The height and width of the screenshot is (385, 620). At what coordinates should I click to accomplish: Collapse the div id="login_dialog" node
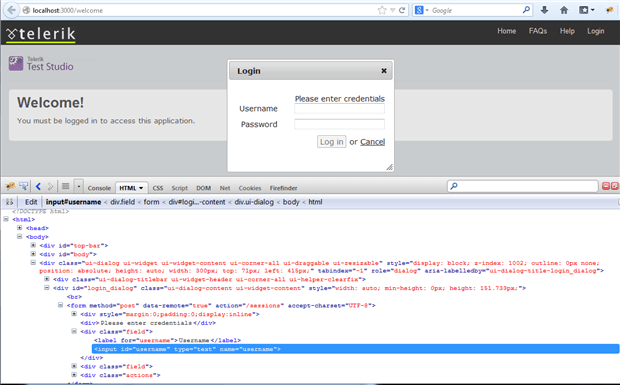coord(47,287)
